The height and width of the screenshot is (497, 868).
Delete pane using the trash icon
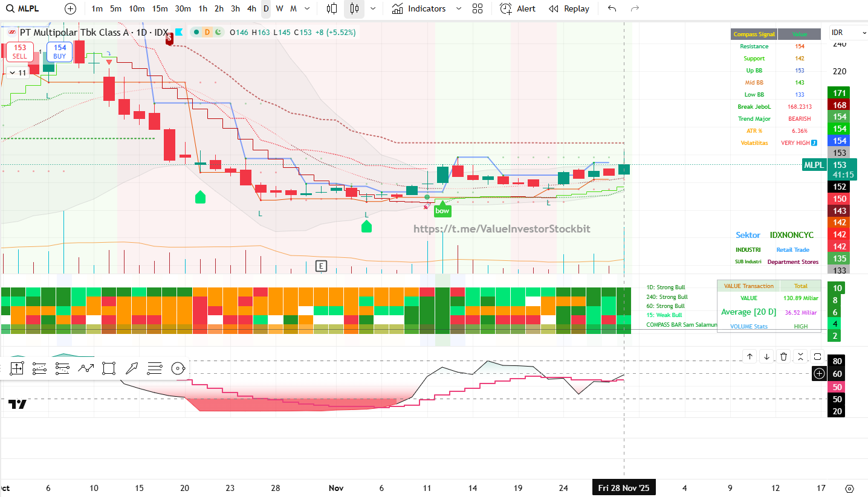click(783, 356)
